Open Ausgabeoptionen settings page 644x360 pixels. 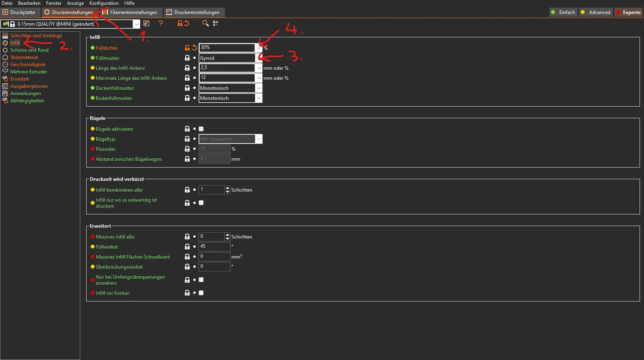29,87
